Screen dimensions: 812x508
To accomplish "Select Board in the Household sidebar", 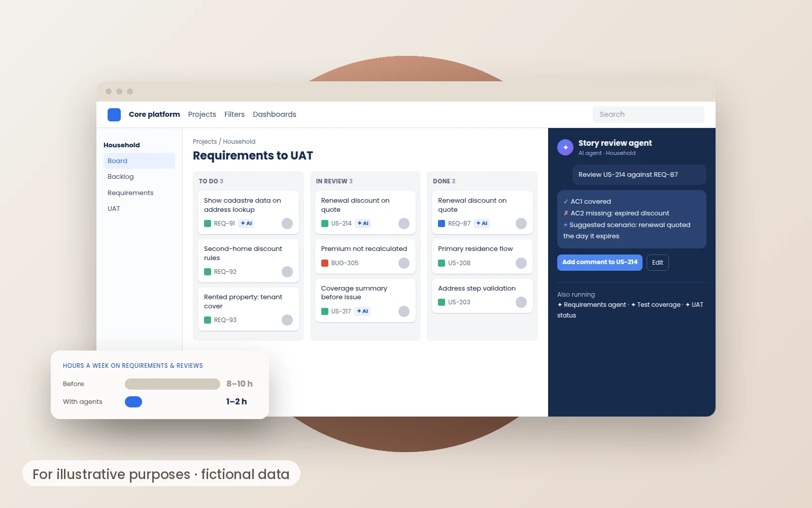I will click(x=139, y=161).
